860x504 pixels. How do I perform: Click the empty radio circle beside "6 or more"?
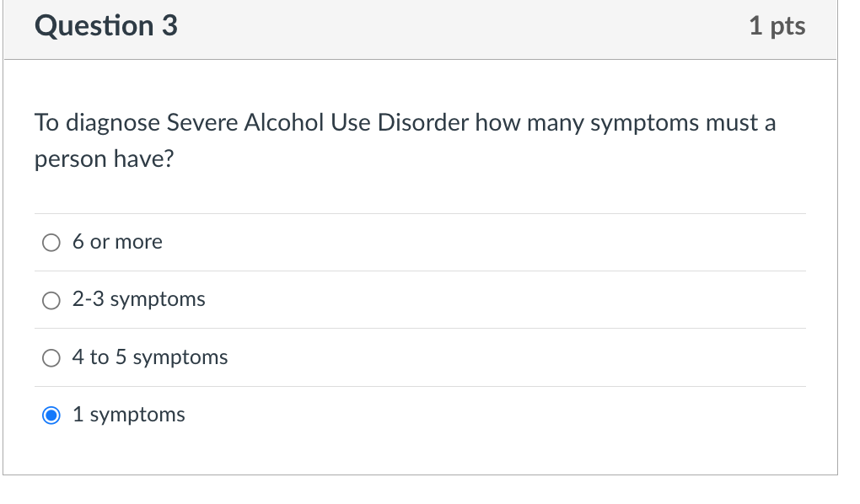coord(51,242)
